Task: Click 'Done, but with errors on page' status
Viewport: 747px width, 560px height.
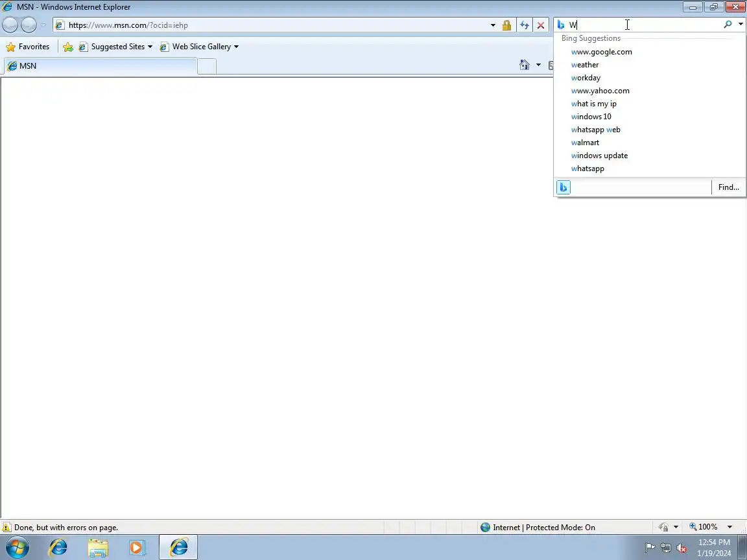Action: (66, 527)
